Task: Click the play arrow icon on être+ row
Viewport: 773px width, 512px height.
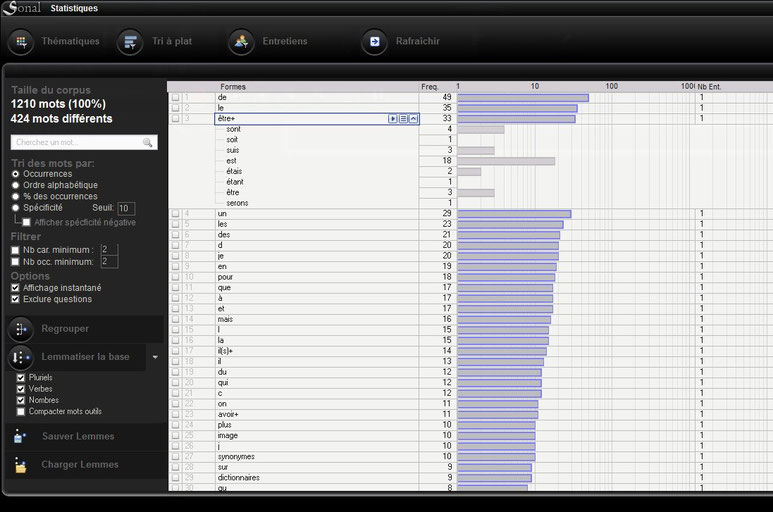Action: [392, 119]
